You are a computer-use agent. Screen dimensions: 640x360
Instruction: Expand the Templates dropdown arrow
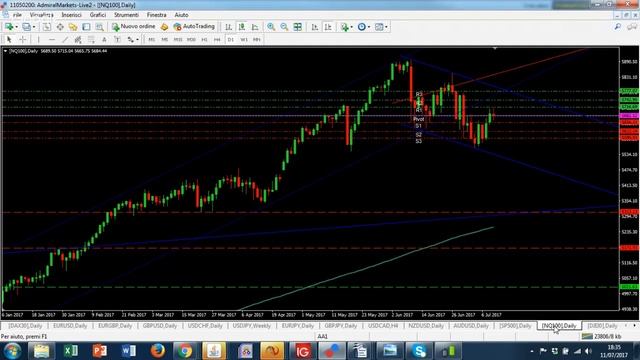(x=386, y=27)
